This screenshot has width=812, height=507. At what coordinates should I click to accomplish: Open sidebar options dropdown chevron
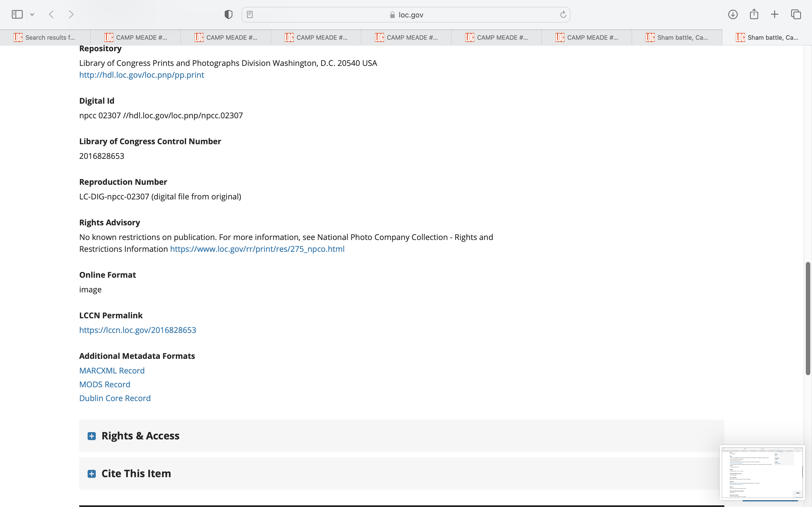coord(32,14)
